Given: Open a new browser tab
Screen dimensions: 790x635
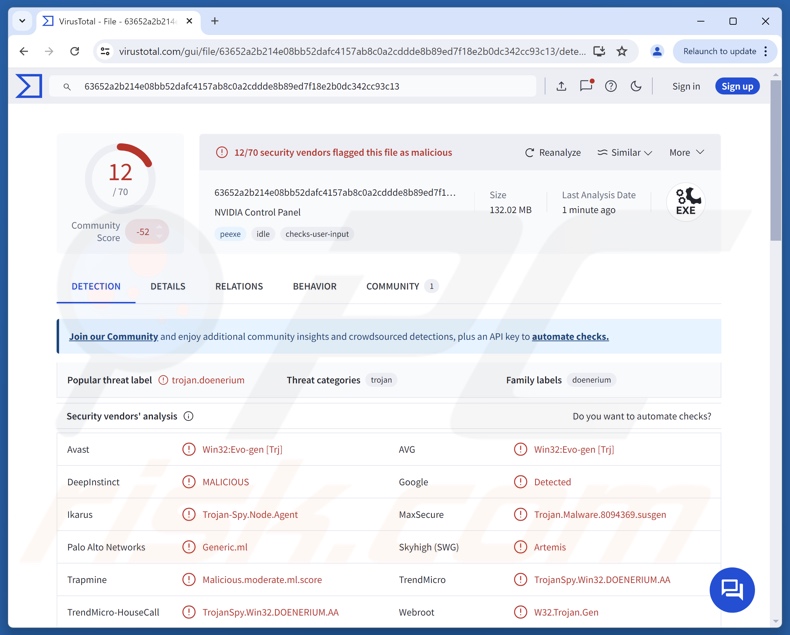Looking at the screenshot, I should pos(215,21).
